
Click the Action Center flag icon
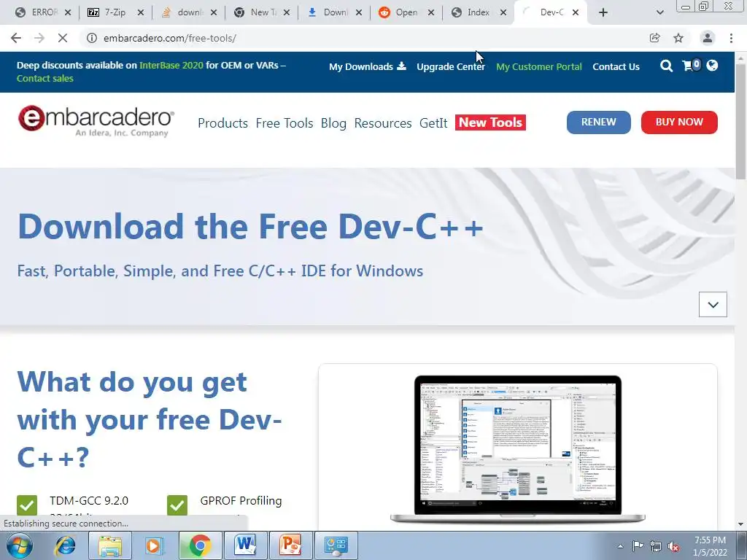(x=638, y=546)
